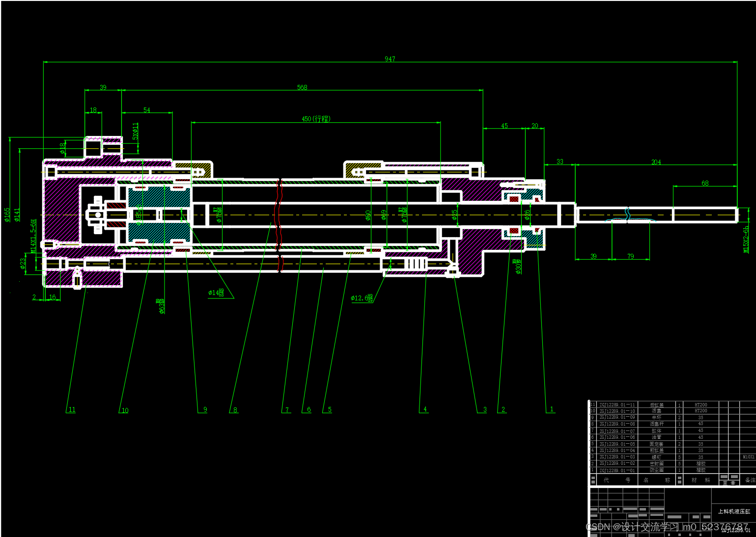Click part code ZGJ12289.01-11 in parts list

tap(617, 405)
